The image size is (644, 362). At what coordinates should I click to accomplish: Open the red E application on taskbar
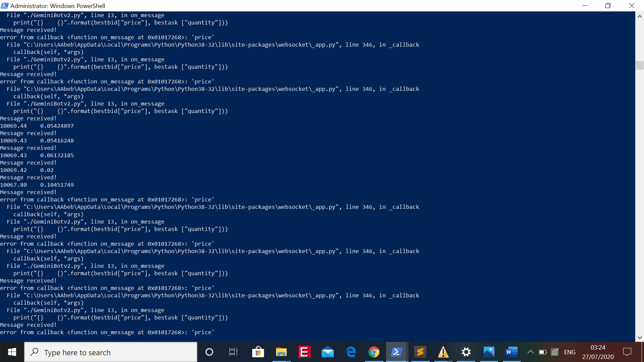(304, 352)
